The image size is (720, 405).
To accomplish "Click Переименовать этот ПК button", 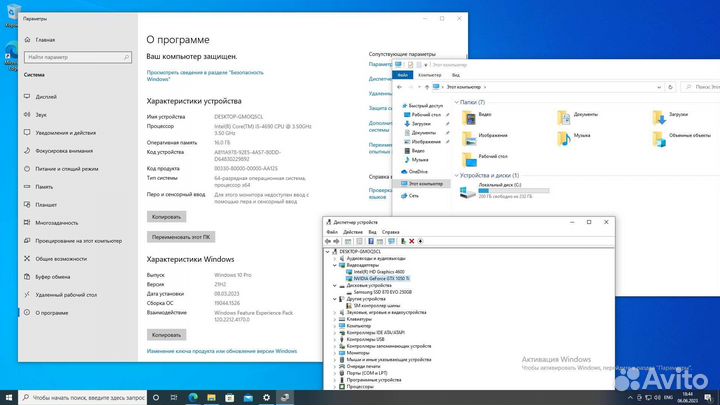I will (181, 237).
